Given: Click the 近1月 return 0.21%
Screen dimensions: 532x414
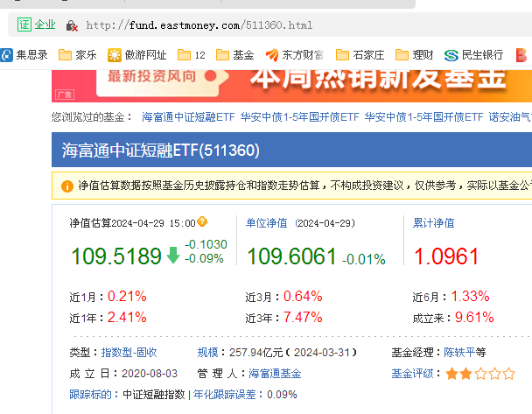Looking at the screenshot, I should click(x=127, y=296).
